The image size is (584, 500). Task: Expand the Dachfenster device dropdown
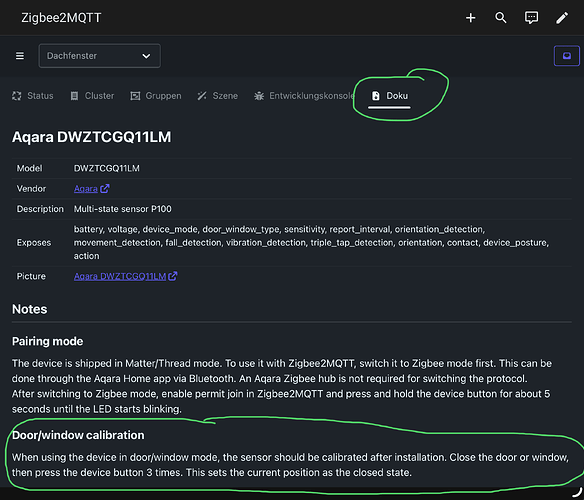click(99, 56)
